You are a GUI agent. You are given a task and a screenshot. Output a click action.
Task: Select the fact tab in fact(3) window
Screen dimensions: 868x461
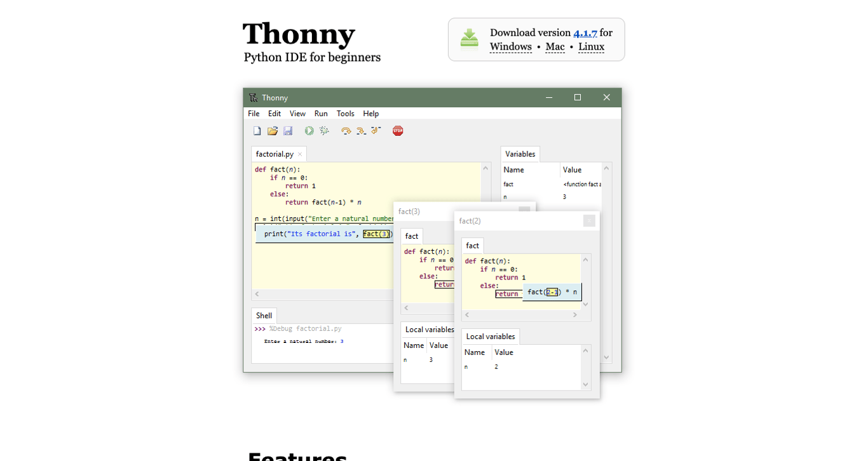[412, 236]
